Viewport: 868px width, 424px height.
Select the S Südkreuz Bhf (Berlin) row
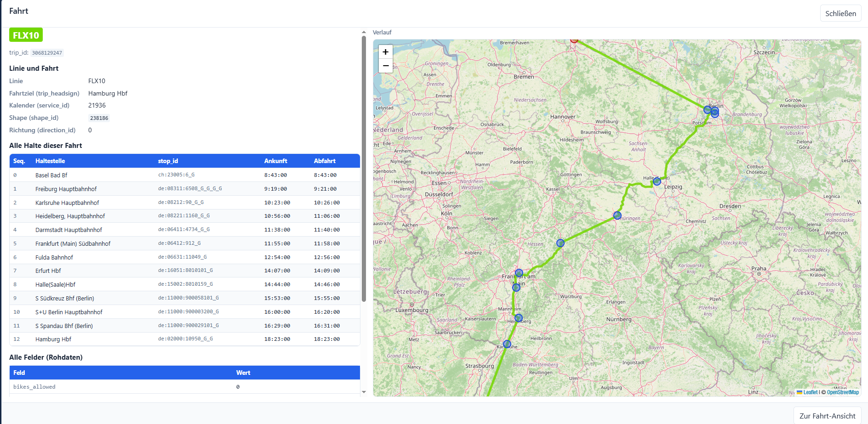[x=184, y=298]
